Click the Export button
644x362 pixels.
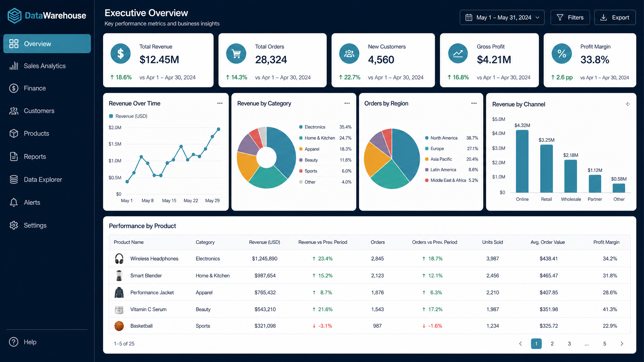coord(615,18)
